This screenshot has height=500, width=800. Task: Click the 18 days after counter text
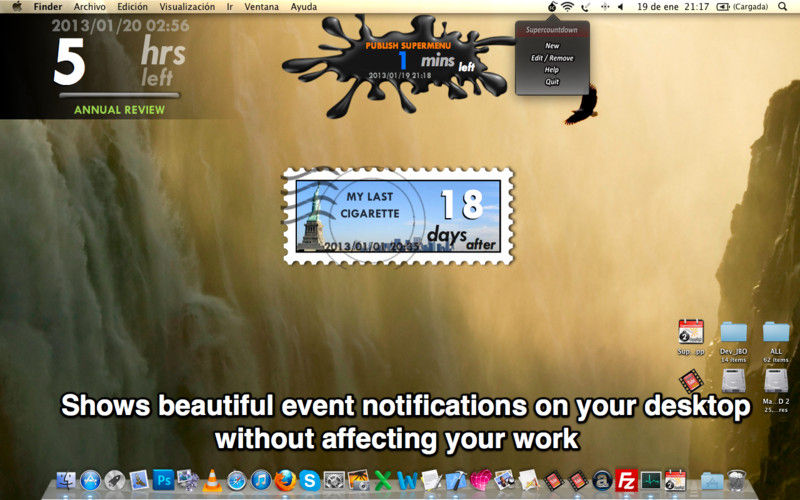point(464,220)
